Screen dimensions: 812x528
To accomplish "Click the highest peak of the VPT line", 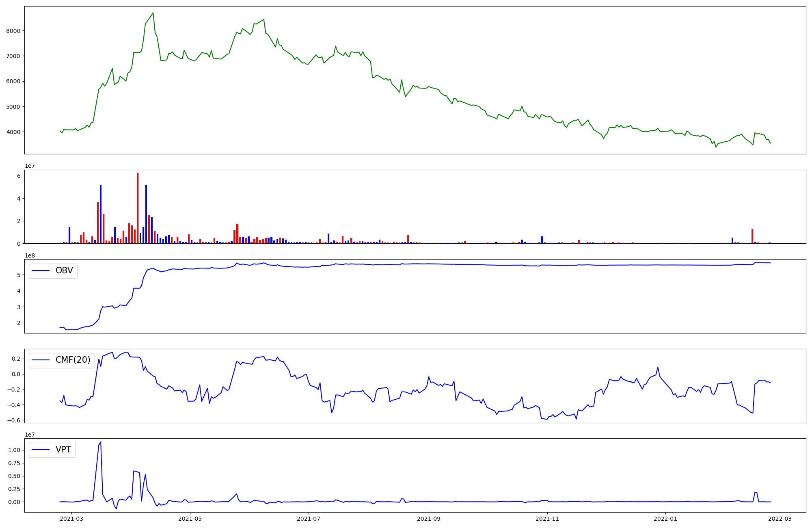I will click(101, 442).
